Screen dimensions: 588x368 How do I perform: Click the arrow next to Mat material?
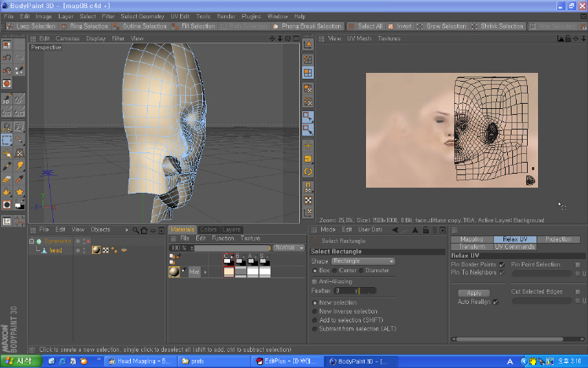(x=205, y=272)
